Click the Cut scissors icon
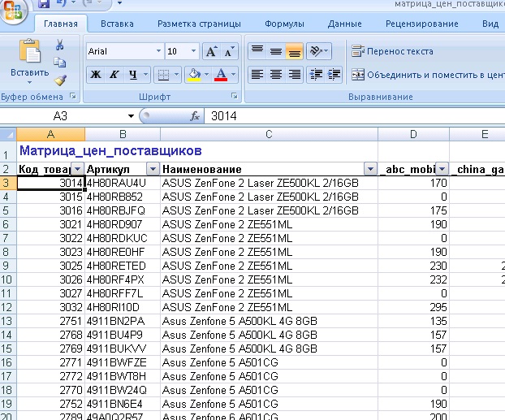505x420 pixels. (59, 45)
